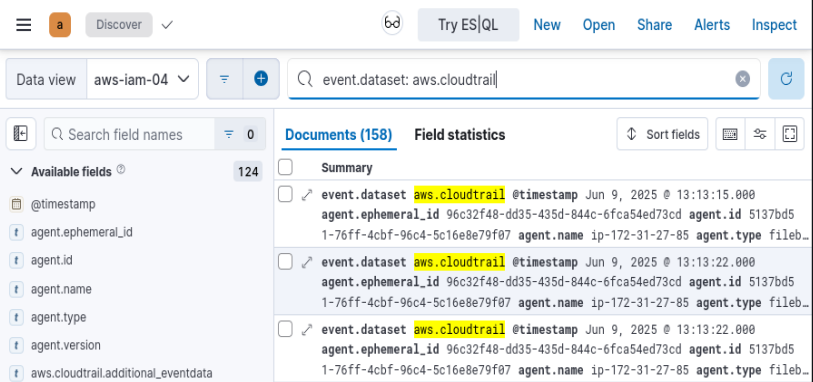
Task: Click text type icon for agent.id
Action: coord(17,260)
